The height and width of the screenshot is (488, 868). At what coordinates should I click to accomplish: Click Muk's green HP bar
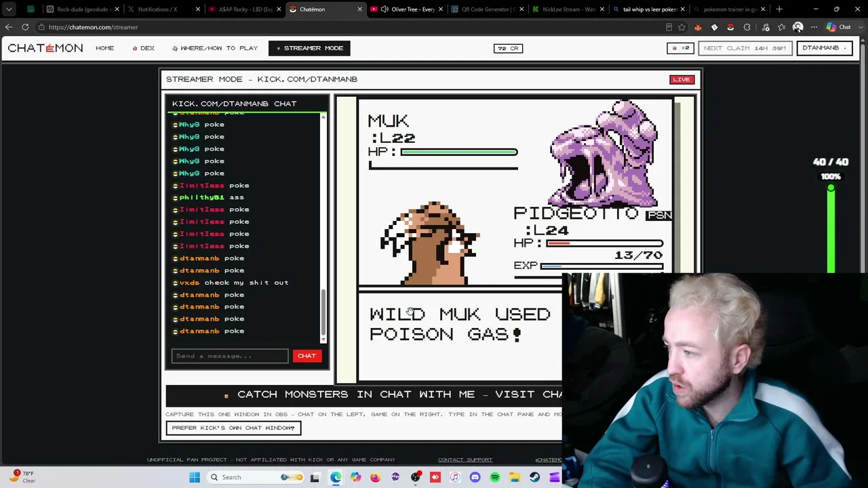coord(459,152)
